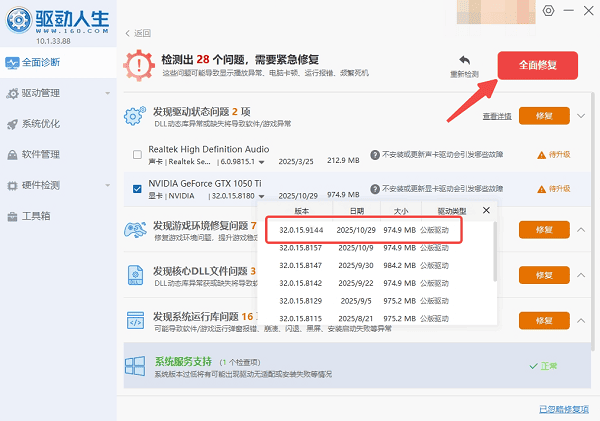Image resolution: width=600 pixels, height=421 pixels.
Task: Click the version popup scrollbar
Action: tap(495, 251)
